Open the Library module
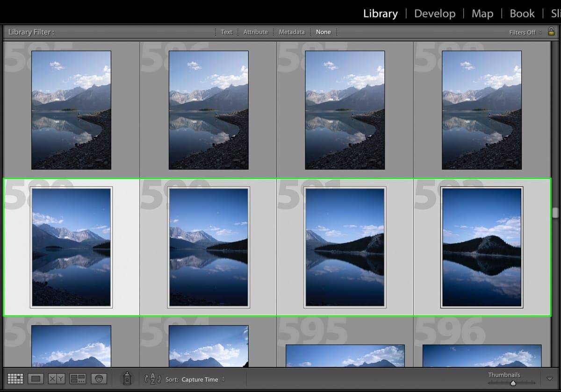 tap(381, 14)
